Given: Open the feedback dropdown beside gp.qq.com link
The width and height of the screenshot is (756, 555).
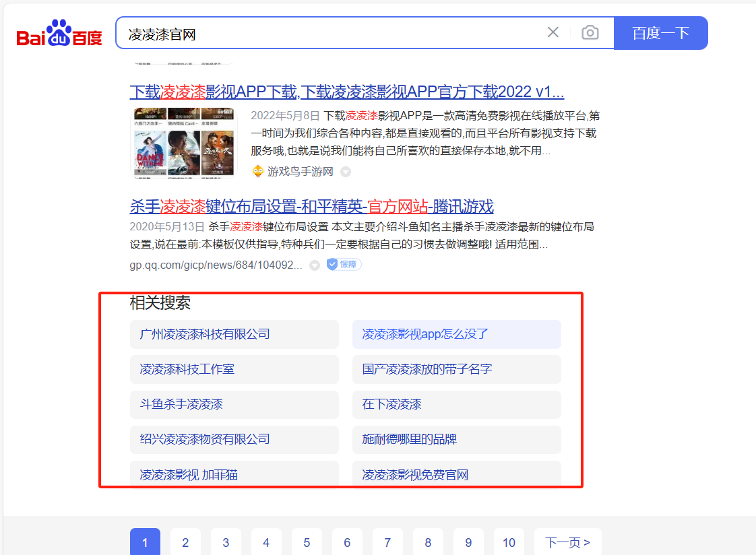Looking at the screenshot, I should tap(314, 265).
